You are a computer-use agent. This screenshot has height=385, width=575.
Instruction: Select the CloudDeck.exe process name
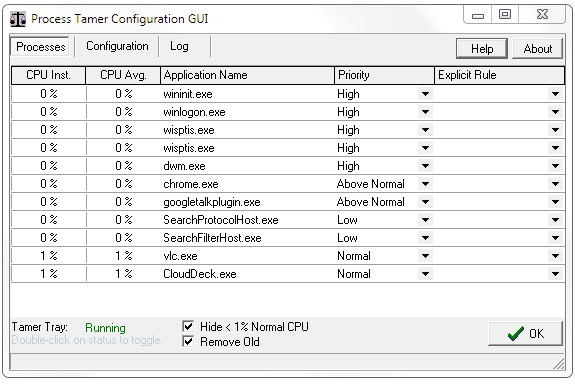199,274
